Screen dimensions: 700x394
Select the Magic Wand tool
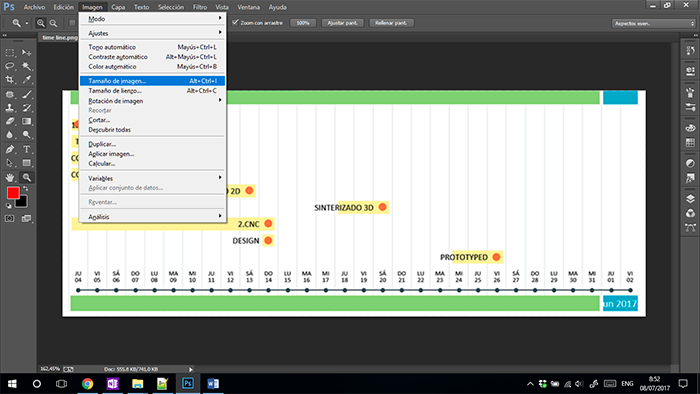pos(27,66)
